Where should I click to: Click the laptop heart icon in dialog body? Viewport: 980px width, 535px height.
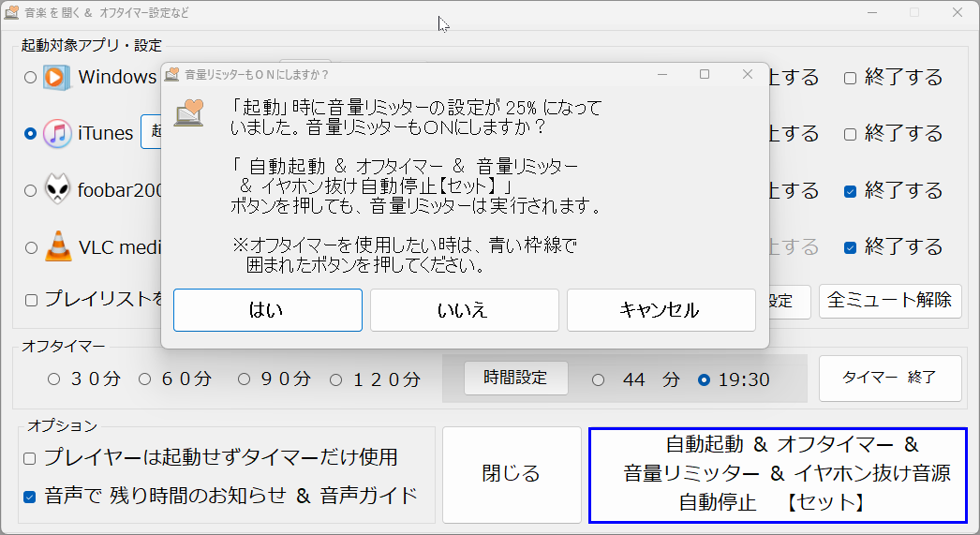(x=189, y=112)
